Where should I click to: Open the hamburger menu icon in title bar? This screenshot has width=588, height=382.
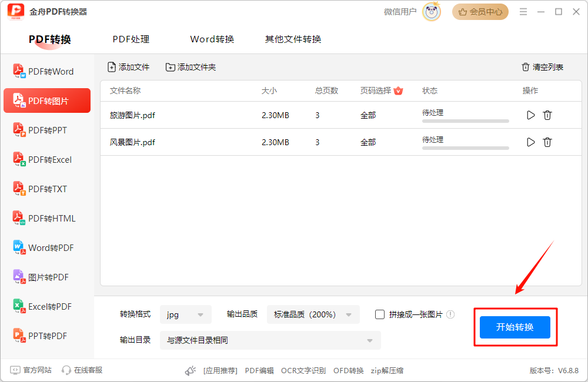pyautogui.click(x=523, y=12)
